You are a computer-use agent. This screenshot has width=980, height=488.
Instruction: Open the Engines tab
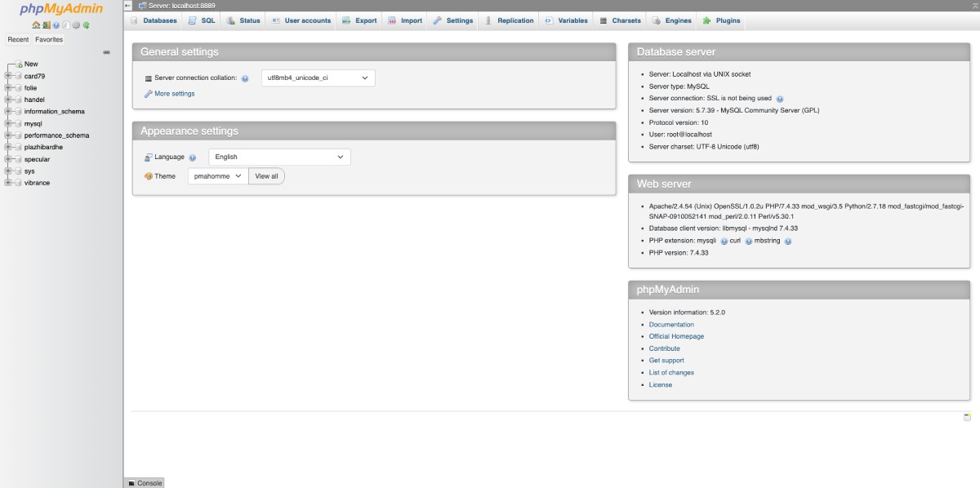point(672,20)
